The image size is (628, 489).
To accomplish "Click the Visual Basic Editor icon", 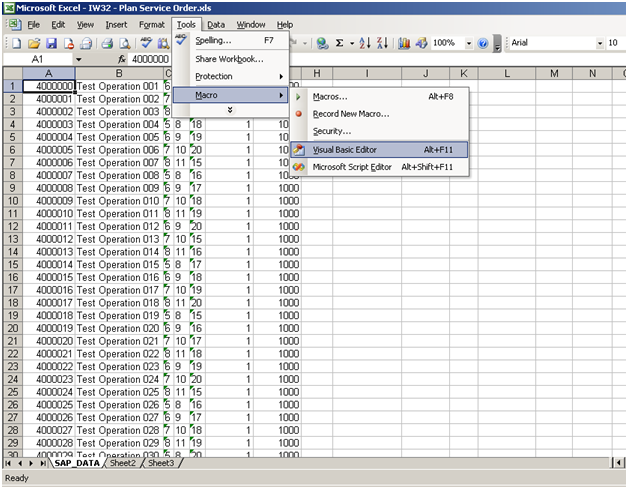I will [x=299, y=150].
